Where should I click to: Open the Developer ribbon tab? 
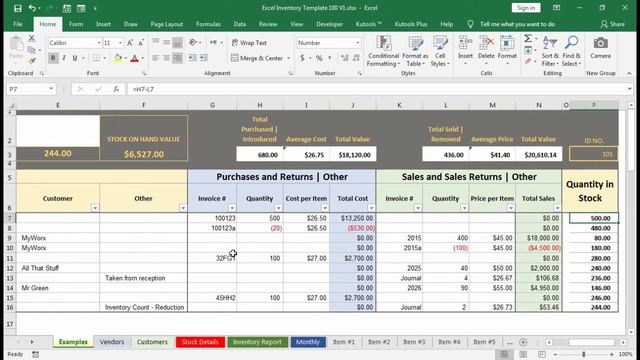329,24
